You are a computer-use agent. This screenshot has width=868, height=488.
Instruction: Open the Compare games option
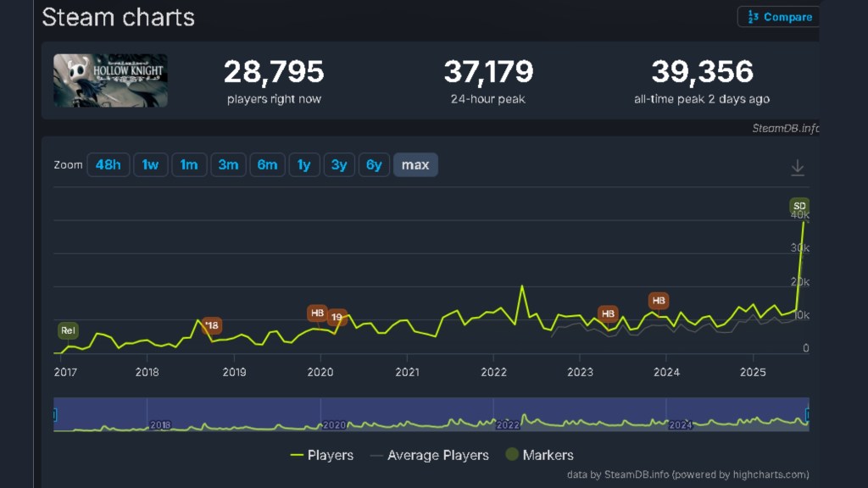pos(776,17)
